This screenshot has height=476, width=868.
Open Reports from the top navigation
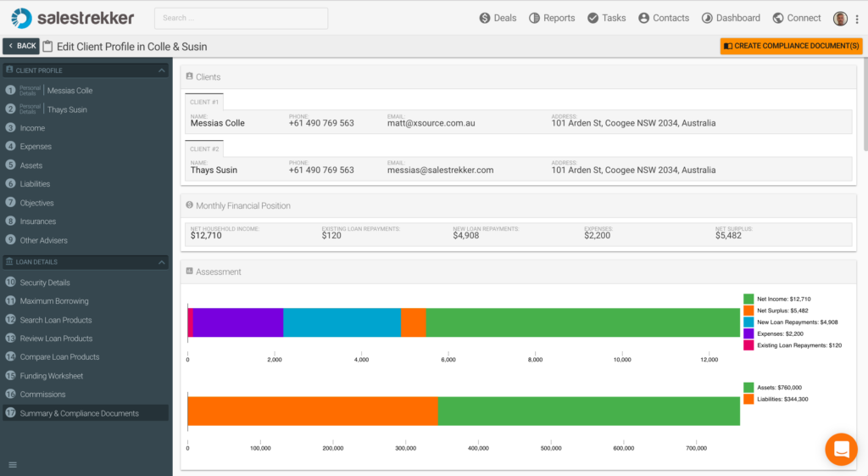(x=552, y=19)
